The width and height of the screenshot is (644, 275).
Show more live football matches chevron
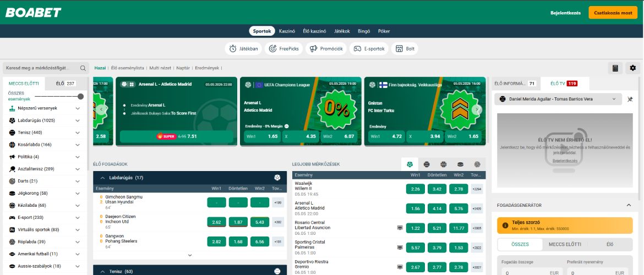click(x=190, y=255)
